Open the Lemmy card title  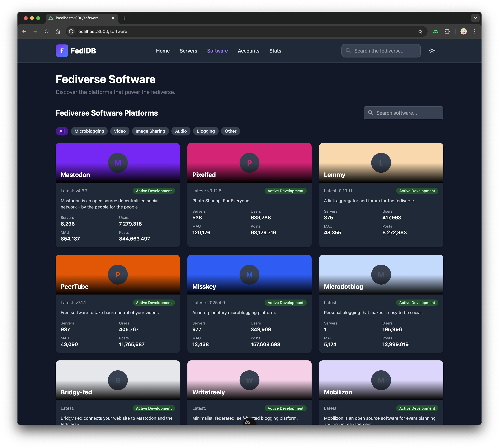coord(334,175)
